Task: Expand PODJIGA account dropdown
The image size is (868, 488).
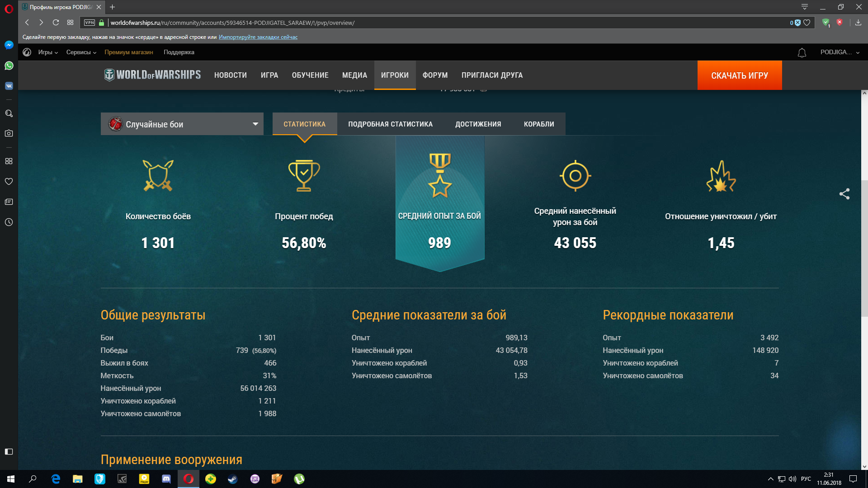Action: (x=840, y=52)
